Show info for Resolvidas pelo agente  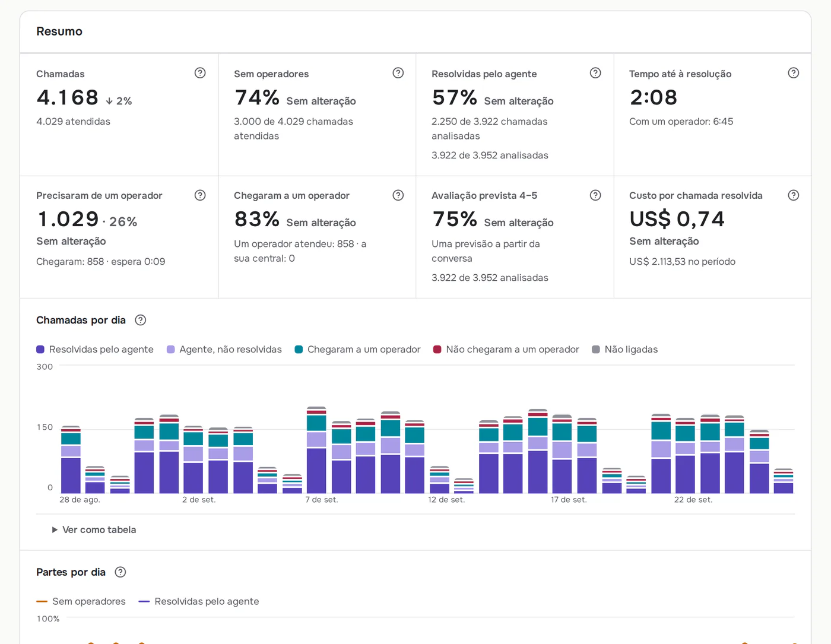[595, 73]
